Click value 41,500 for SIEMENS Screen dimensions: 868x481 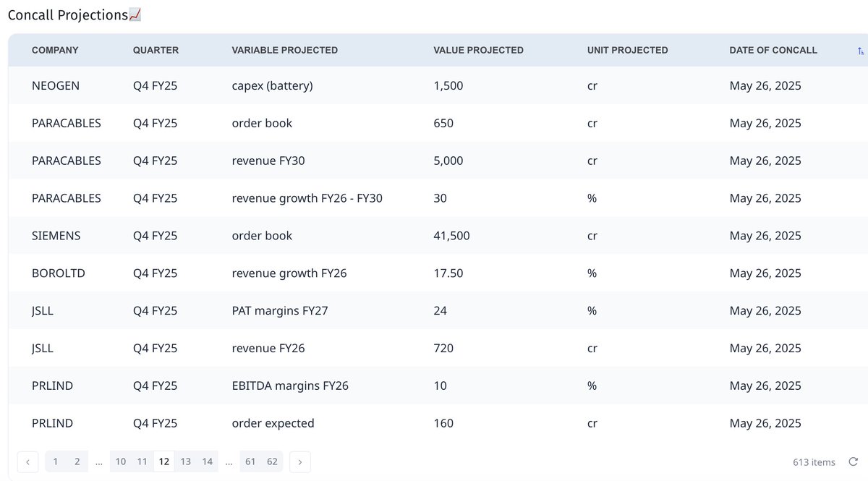(451, 236)
